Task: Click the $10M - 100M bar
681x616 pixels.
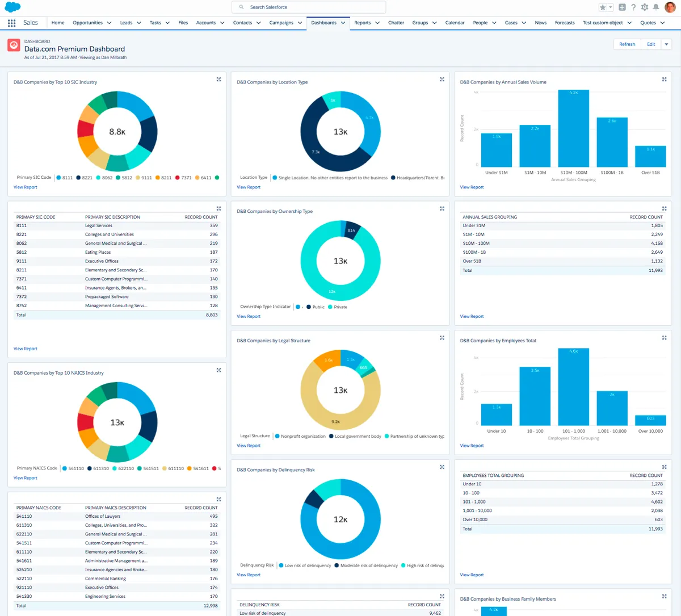Action: (x=574, y=128)
